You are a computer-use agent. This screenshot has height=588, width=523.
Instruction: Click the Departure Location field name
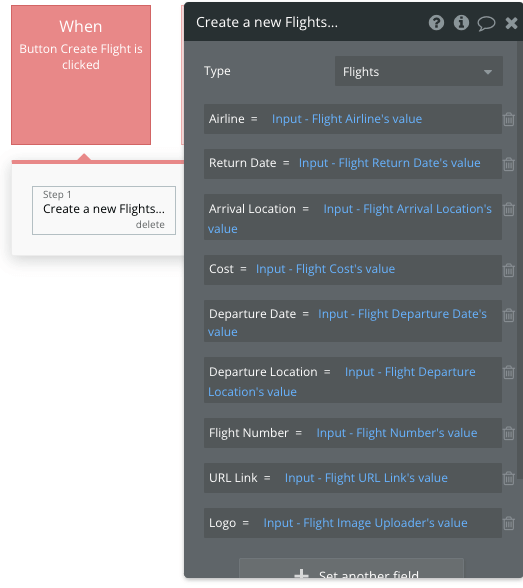[x=263, y=372]
